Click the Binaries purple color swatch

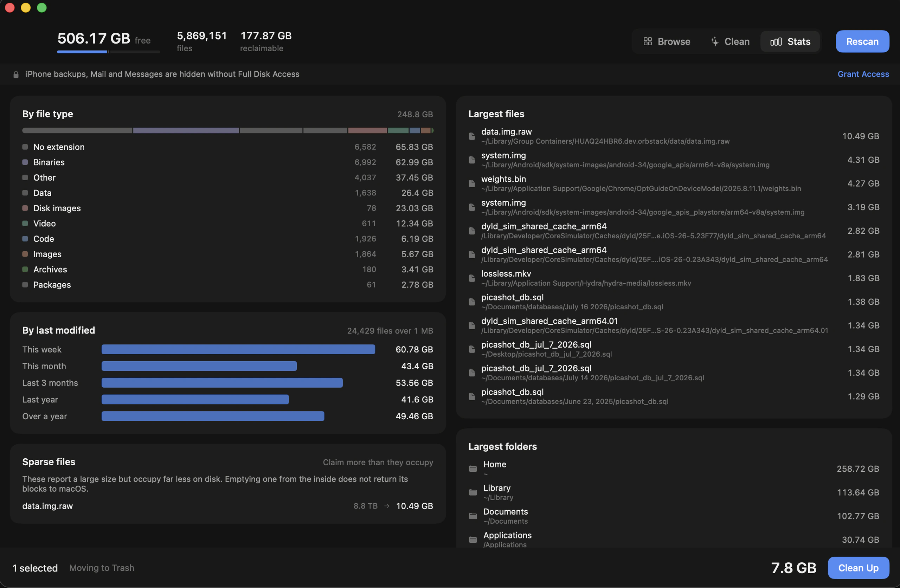coord(25,162)
